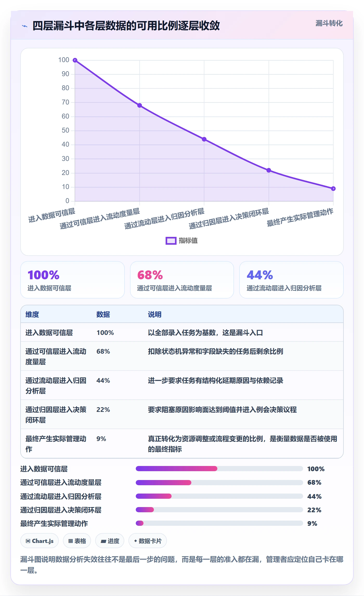This screenshot has height=596, width=364.
Task: Click the chart data point at 100
Action: click(75, 60)
